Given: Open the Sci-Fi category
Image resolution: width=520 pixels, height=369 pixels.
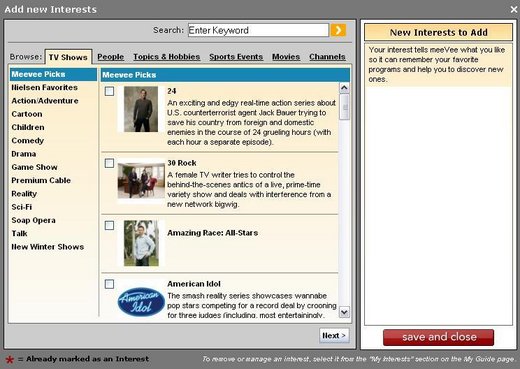Looking at the screenshot, I should pyautogui.click(x=22, y=207).
